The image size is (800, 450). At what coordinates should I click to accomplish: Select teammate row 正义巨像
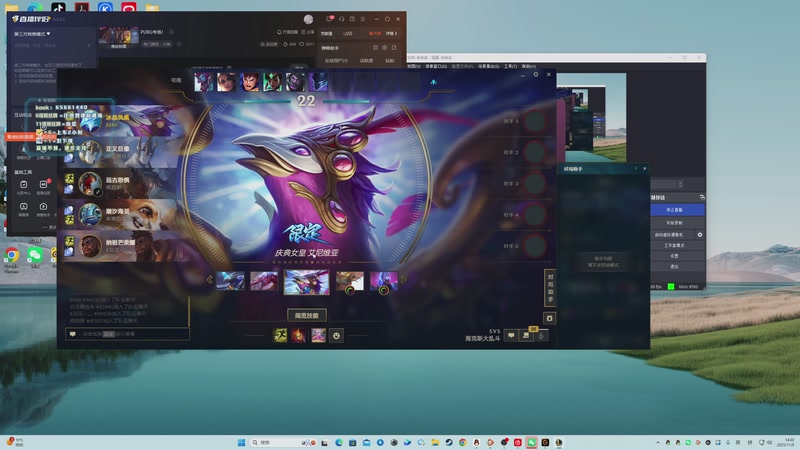tap(122, 152)
